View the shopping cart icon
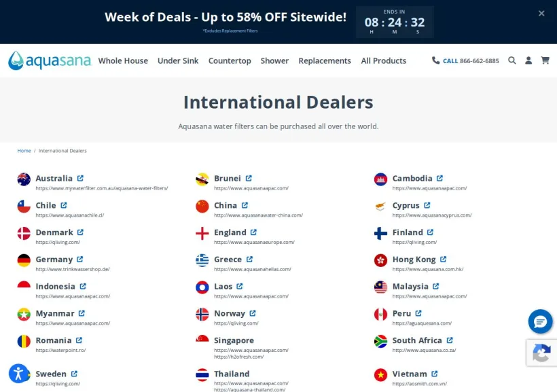This screenshot has height=392, width=557. tap(545, 60)
